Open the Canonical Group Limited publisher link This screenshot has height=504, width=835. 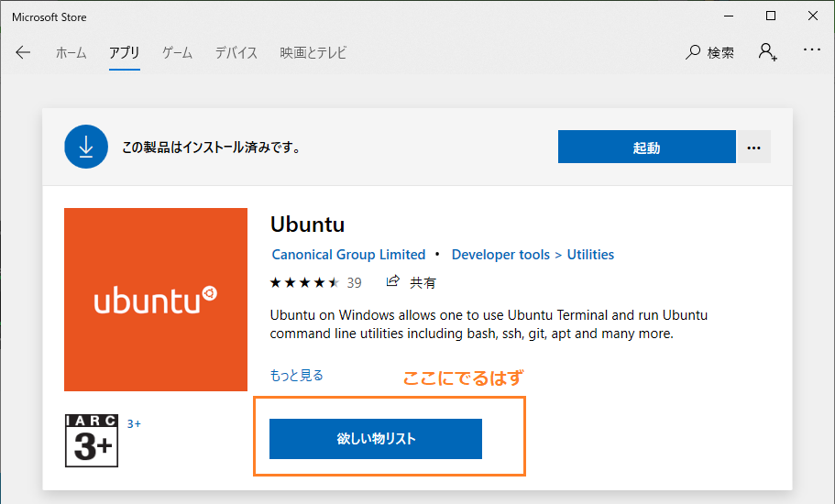point(349,255)
